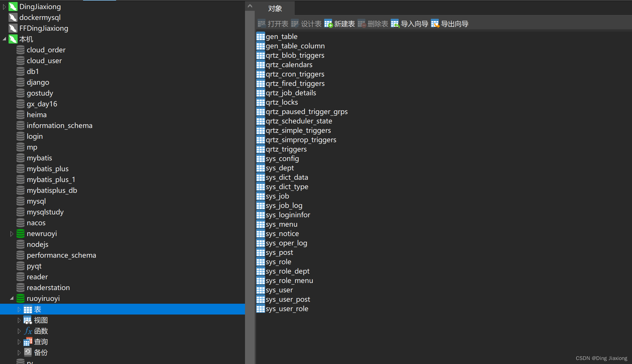The width and height of the screenshot is (632, 364).
Task: Select the dockermysql connection icon
Action: (13, 18)
